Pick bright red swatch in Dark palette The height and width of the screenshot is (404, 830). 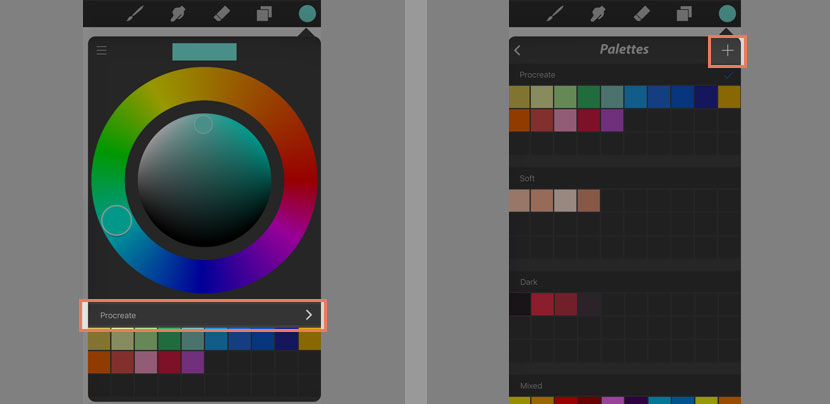pyautogui.click(x=542, y=304)
